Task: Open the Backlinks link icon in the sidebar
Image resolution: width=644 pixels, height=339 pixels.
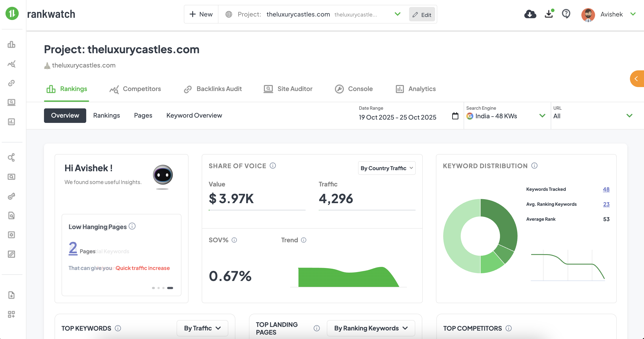Action: (12, 83)
